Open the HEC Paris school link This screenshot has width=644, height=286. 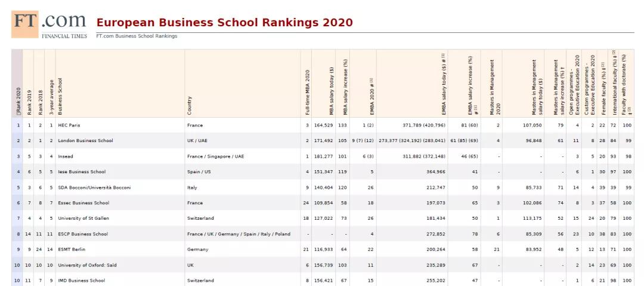pyautogui.click(x=69, y=125)
